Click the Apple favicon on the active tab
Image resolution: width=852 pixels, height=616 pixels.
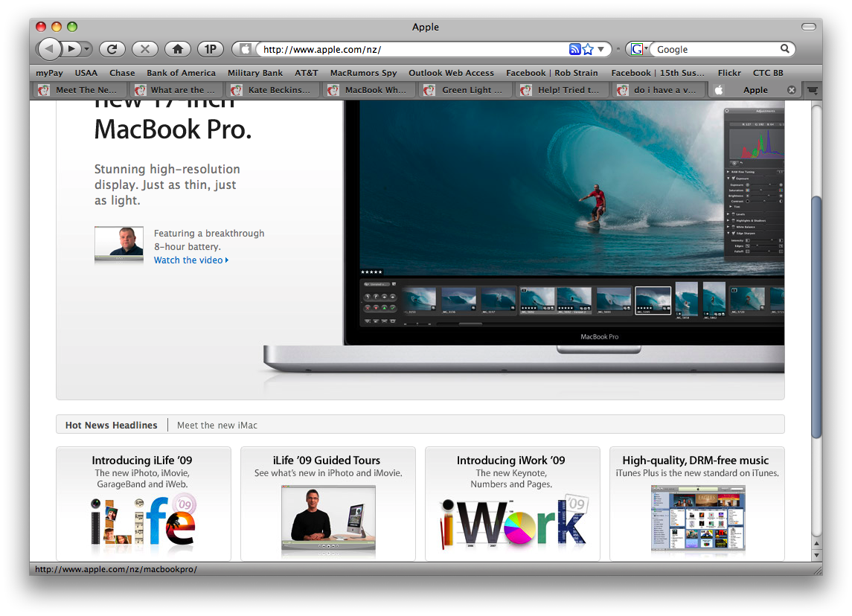(x=719, y=90)
